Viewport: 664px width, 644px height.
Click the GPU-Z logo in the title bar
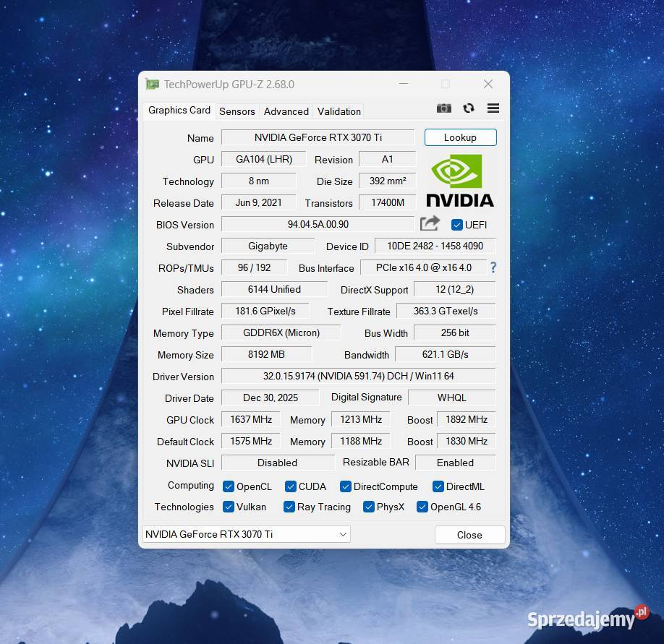point(152,84)
